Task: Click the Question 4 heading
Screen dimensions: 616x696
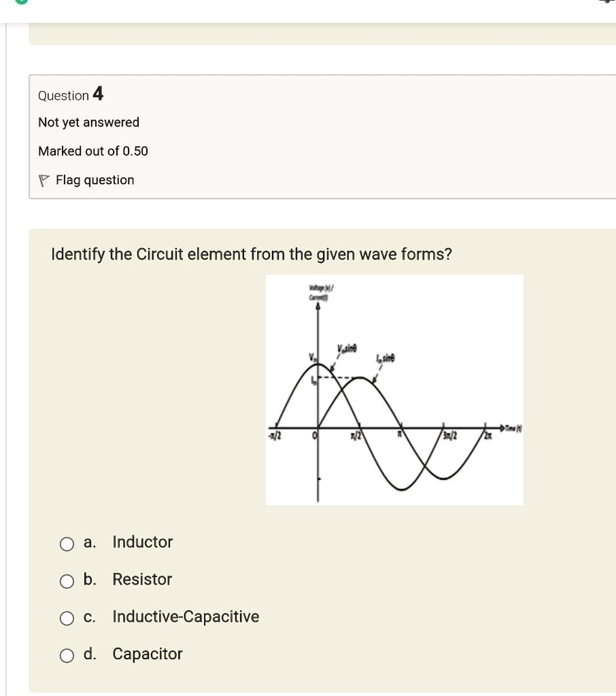Action: pyautogui.click(x=70, y=95)
